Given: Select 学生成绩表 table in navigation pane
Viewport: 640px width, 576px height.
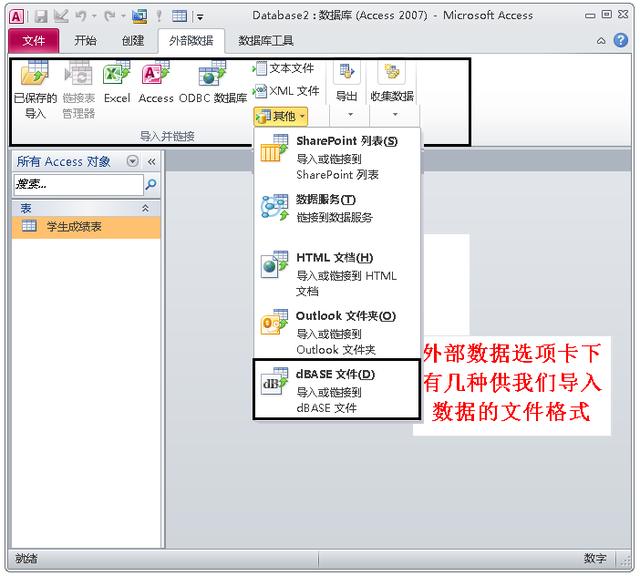Looking at the screenshot, I should click(74, 227).
